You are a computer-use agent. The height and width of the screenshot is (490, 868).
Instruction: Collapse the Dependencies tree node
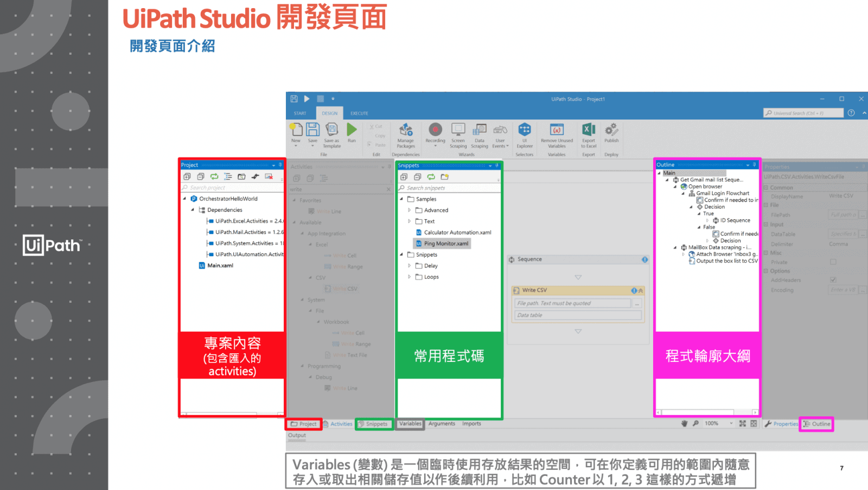pyautogui.click(x=193, y=209)
